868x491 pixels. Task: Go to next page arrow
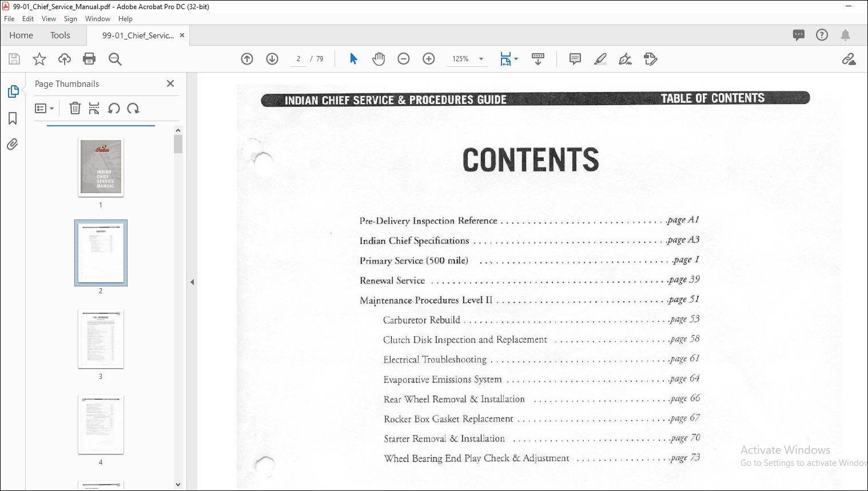coord(272,59)
